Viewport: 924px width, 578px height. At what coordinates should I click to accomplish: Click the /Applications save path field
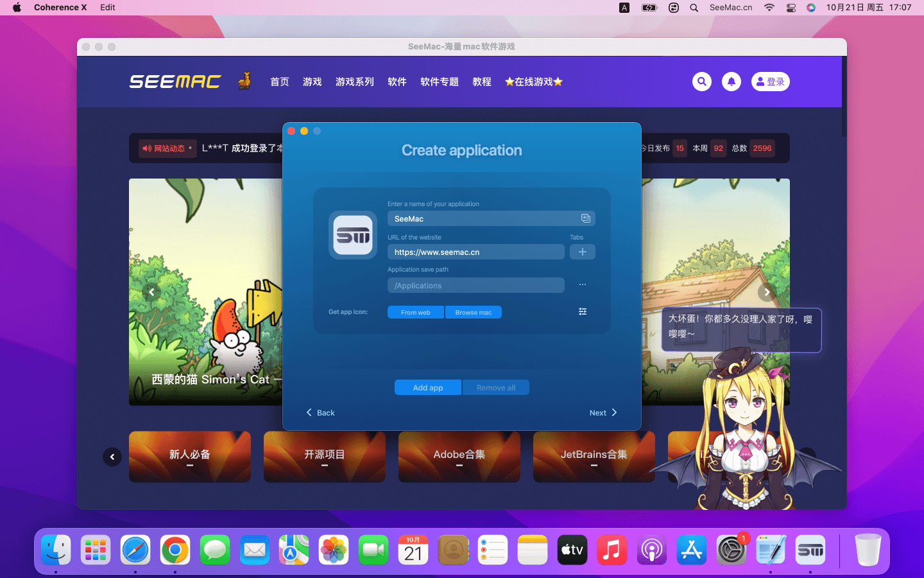(476, 285)
